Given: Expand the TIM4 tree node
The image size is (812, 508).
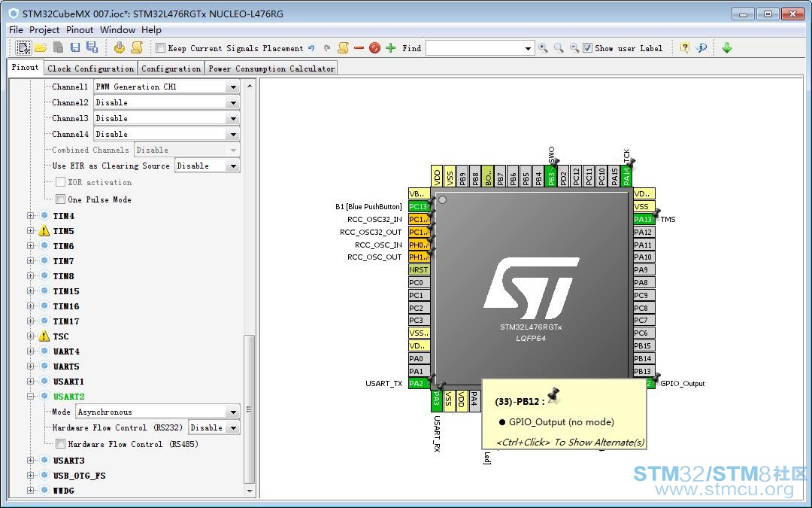Looking at the screenshot, I should tap(31, 216).
